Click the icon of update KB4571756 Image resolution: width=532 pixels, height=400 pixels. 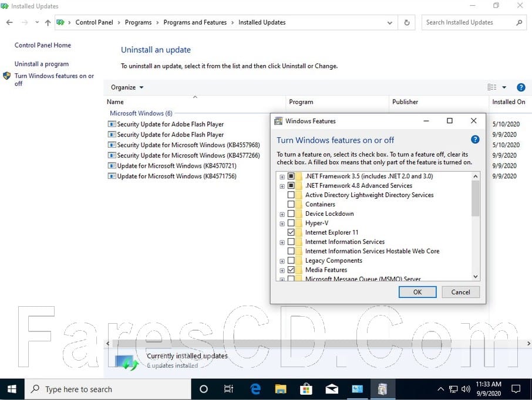pyautogui.click(x=112, y=177)
